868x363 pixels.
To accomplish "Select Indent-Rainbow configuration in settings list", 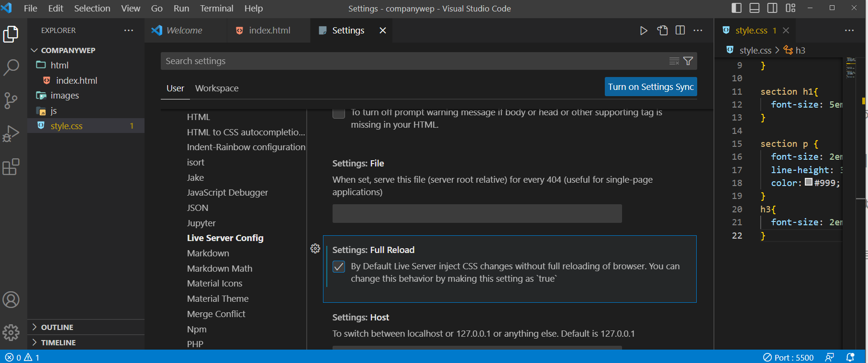I will click(x=246, y=147).
